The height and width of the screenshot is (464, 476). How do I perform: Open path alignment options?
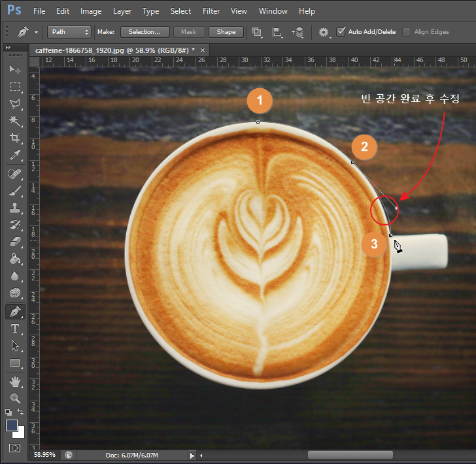pyautogui.click(x=277, y=32)
